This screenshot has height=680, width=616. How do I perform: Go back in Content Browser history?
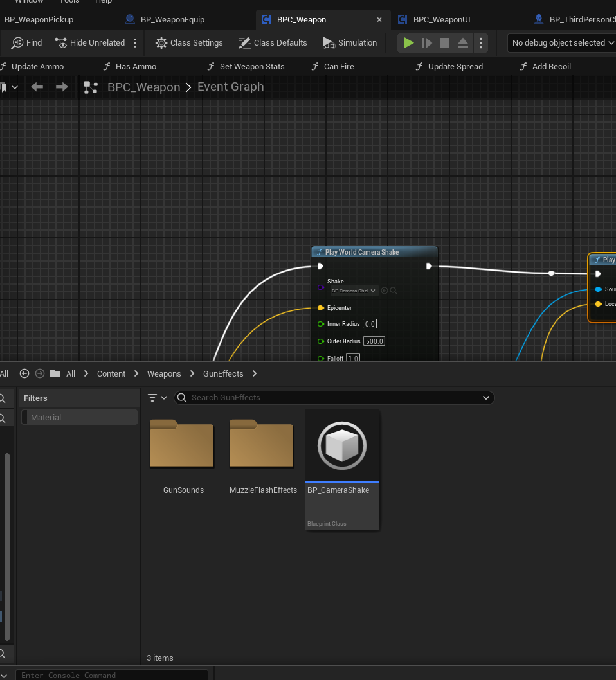coord(24,373)
